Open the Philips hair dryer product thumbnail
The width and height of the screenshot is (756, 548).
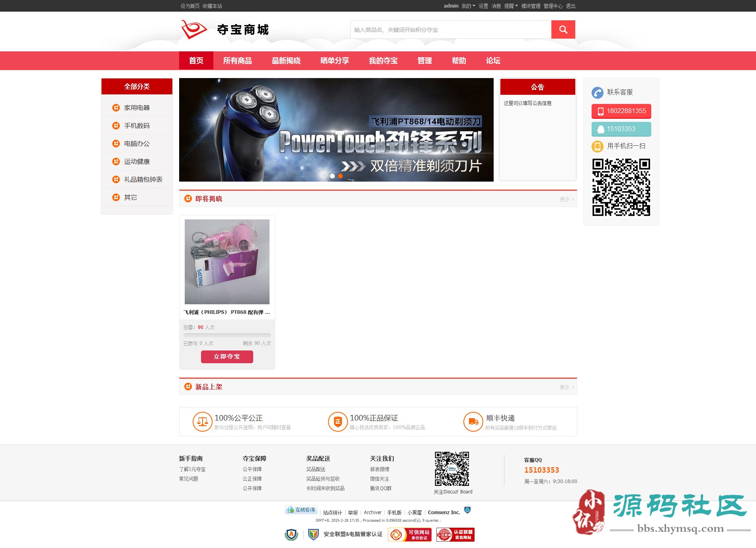coord(227,262)
